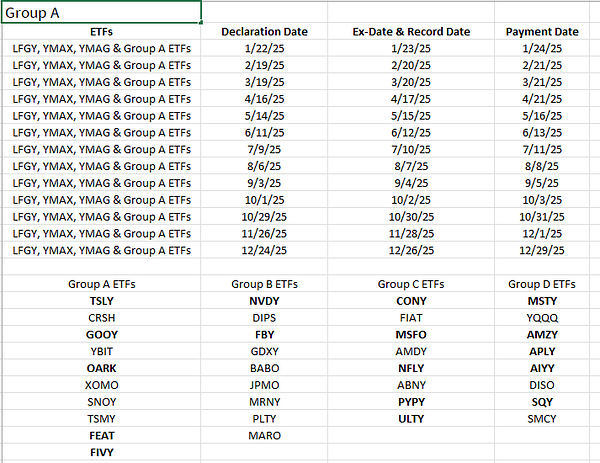Select declaration date 7/9/25 cell

(264, 149)
